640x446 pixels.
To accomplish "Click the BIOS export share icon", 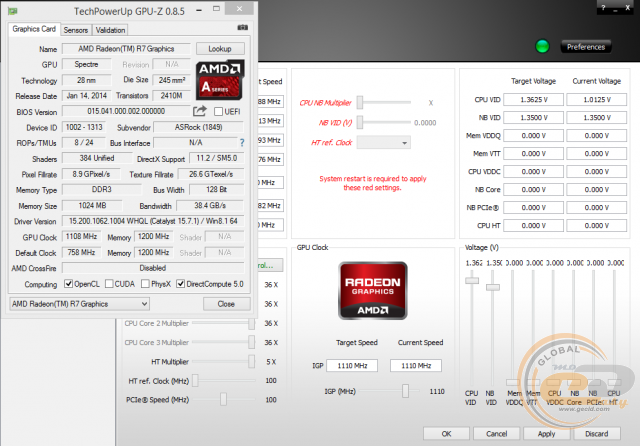I will 200,111.
